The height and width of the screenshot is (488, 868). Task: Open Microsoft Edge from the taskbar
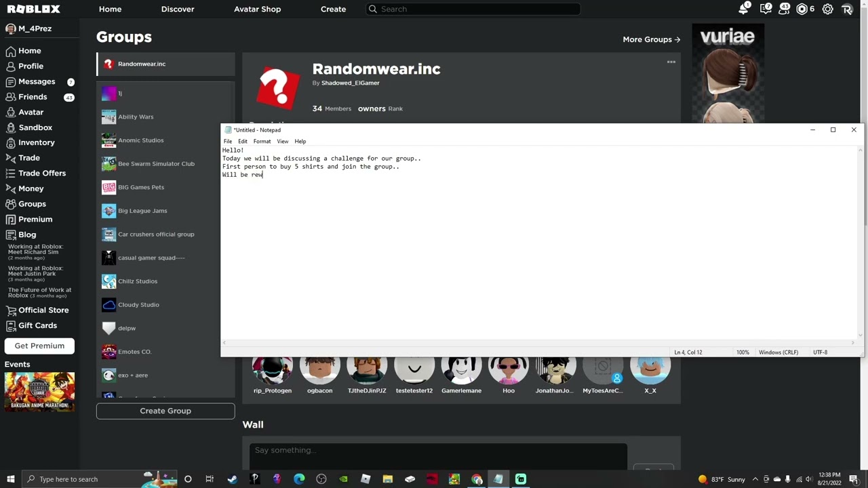tap(299, 479)
